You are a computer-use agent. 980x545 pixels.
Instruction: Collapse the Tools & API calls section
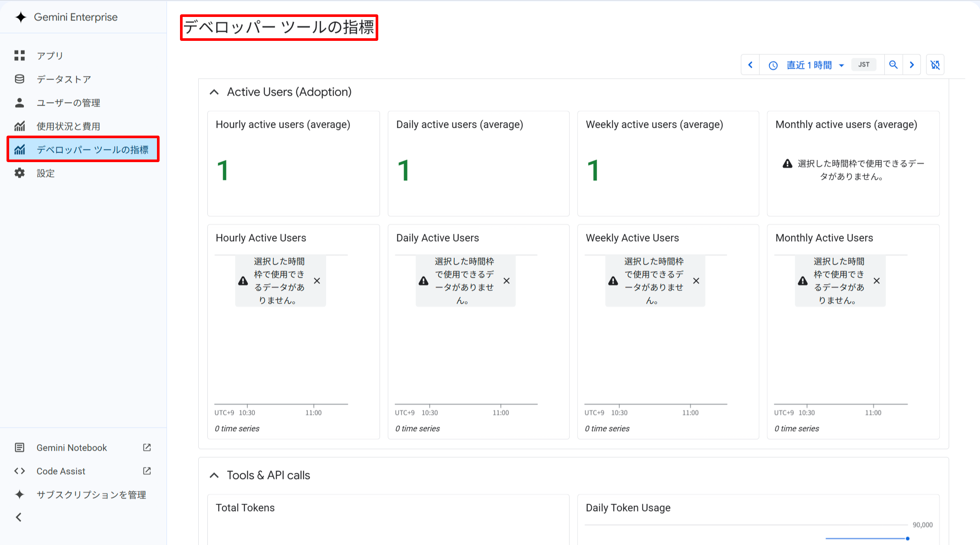tap(214, 475)
